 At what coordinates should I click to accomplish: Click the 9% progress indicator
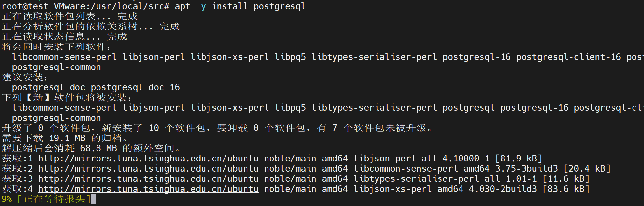click(7, 199)
